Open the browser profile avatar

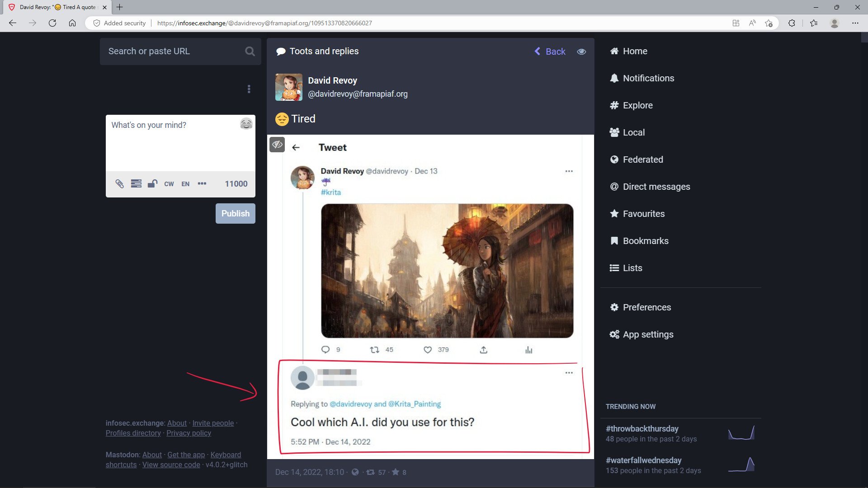835,23
